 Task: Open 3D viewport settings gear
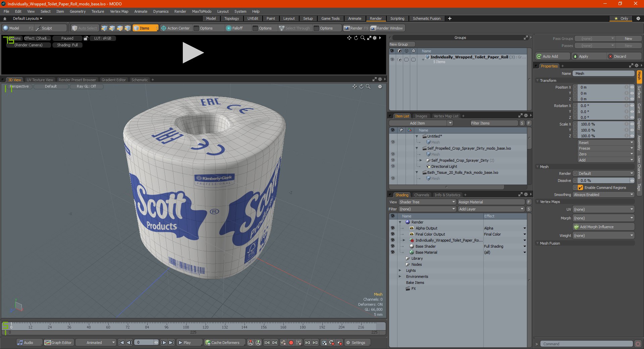click(x=380, y=87)
